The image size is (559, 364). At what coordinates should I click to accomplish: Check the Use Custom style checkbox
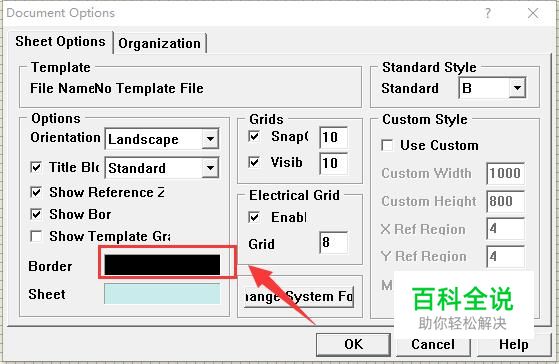coord(387,145)
